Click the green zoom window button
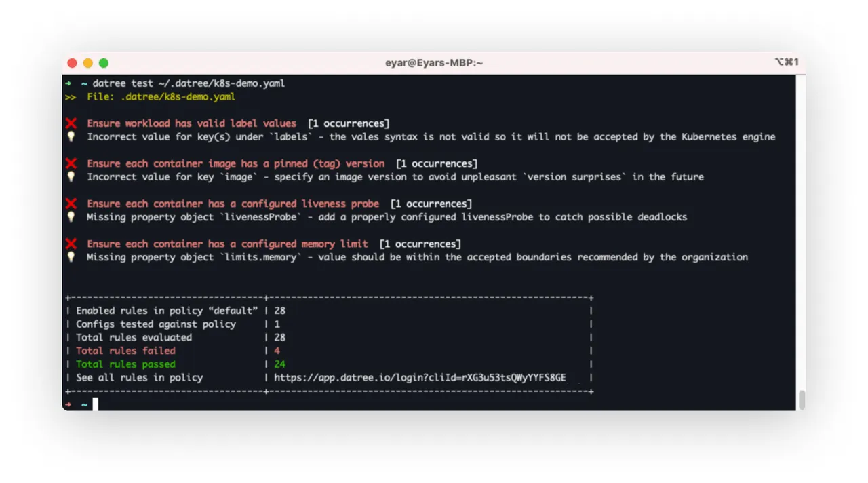The width and height of the screenshot is (868, 483). click(104, 63)
